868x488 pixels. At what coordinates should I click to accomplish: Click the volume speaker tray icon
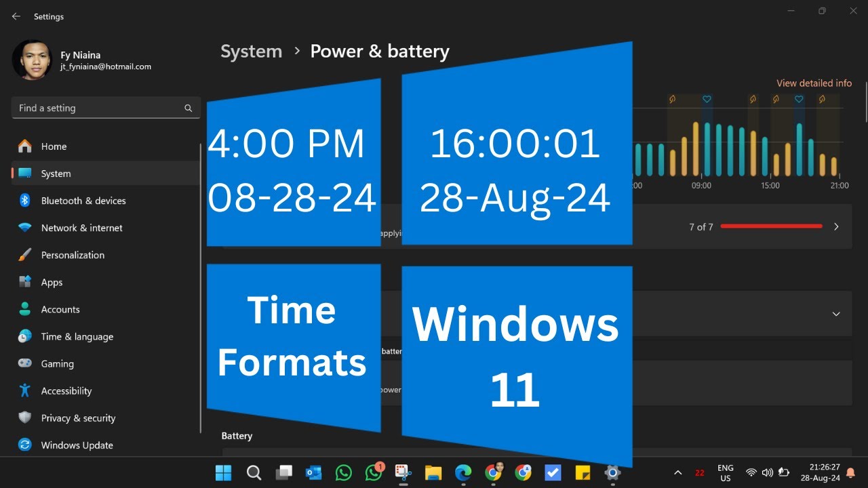[x=767, y=472]
